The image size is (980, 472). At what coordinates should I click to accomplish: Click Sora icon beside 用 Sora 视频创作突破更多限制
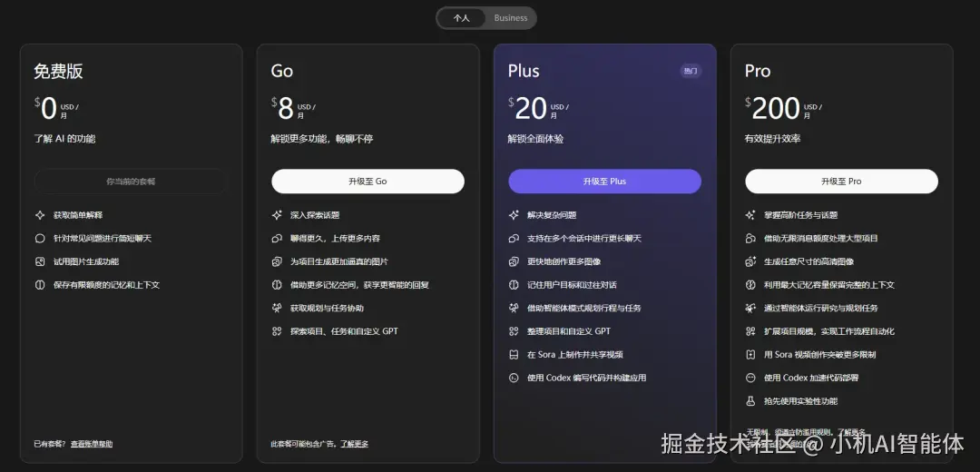point(750,355)
